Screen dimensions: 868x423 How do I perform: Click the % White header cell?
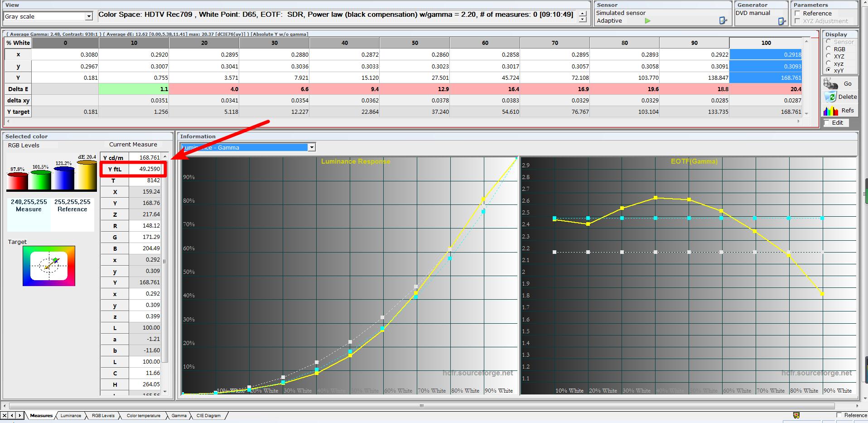click(x=18, y=43)
